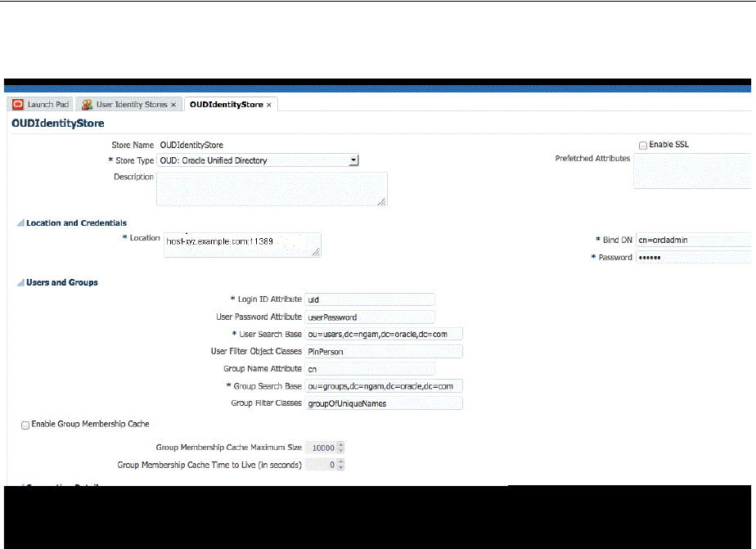Enable the SSL checkbox
This screenshot has height=549, width=756.
tap(643, 145)
